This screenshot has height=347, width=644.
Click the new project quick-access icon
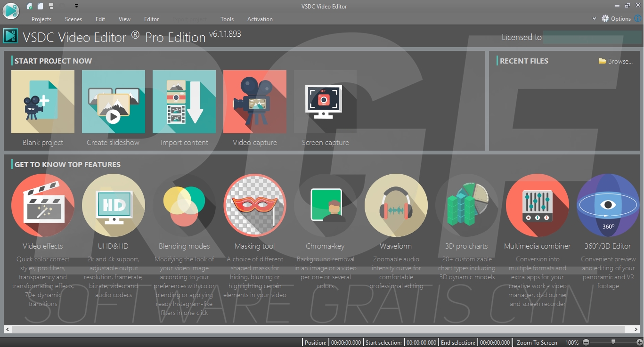tap(29, 6)
